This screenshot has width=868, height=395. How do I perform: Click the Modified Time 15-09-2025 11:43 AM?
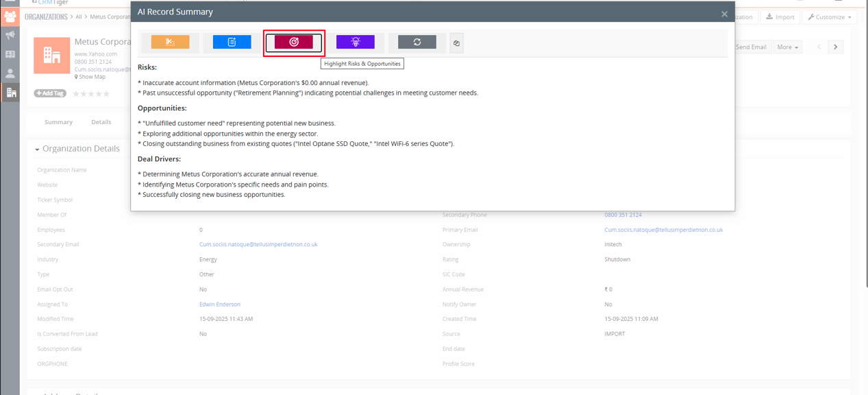[226, 319]
